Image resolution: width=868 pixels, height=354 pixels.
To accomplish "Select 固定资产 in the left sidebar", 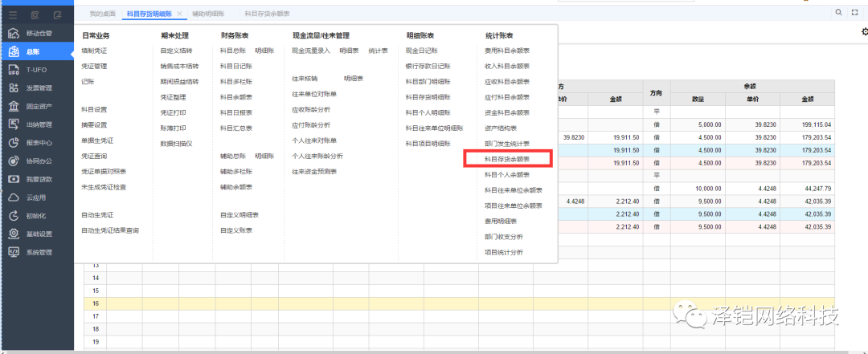I will point(37,106).
